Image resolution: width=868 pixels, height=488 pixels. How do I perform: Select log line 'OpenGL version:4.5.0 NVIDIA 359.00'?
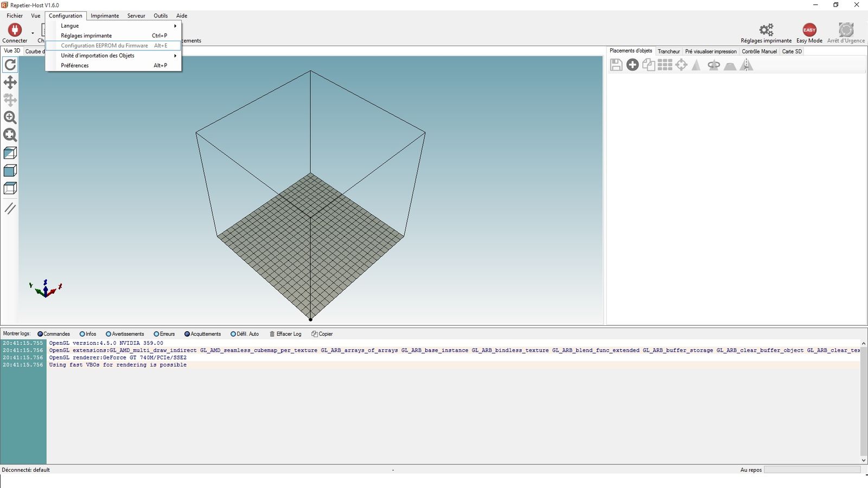pos(106,343)
